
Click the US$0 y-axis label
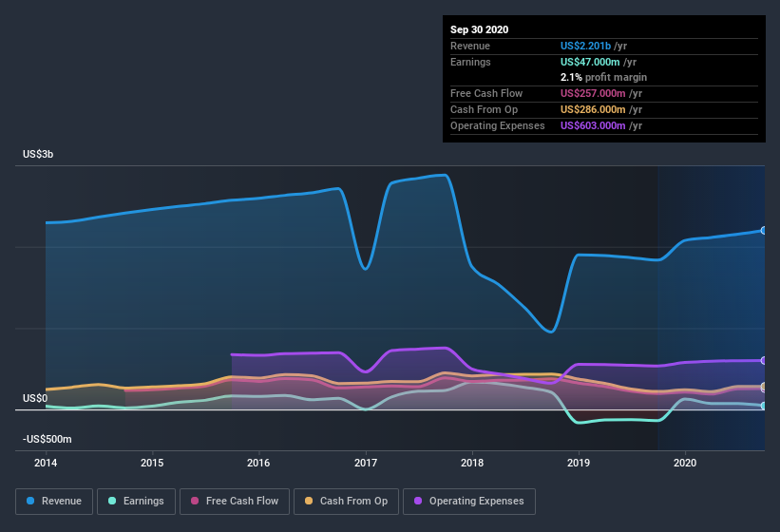(x=35, y=398)
